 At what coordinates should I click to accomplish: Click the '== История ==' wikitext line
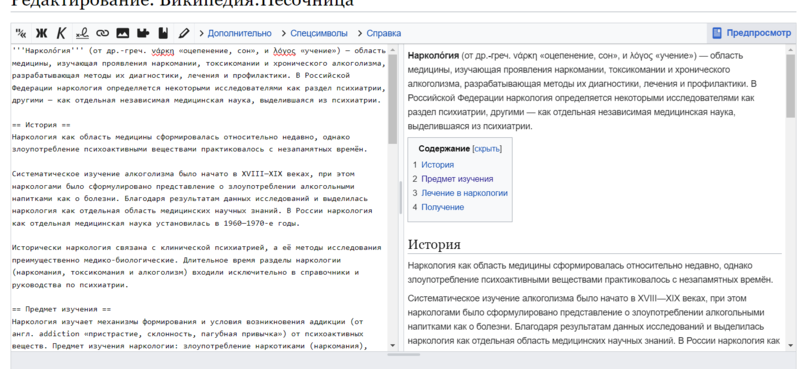pyautogui.click(x=41, y=125)
